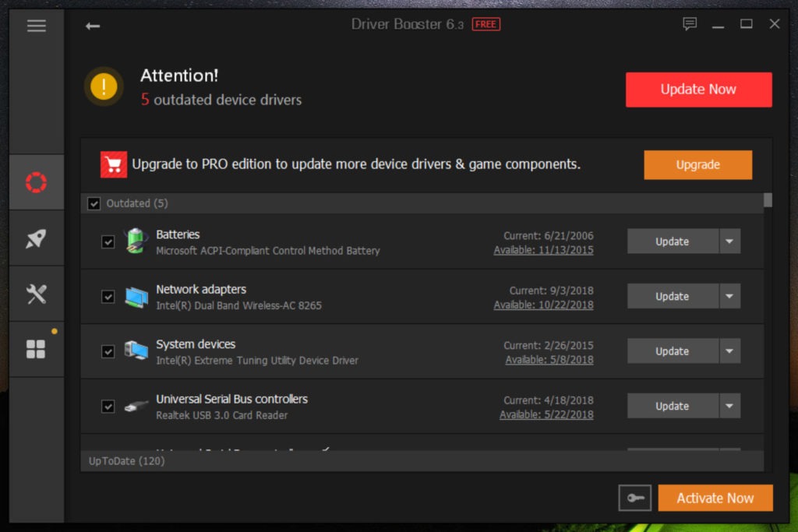This screenshot has width=798, height=532.
Task: Update the Batteries driver
Action: [x=673, y=241]
